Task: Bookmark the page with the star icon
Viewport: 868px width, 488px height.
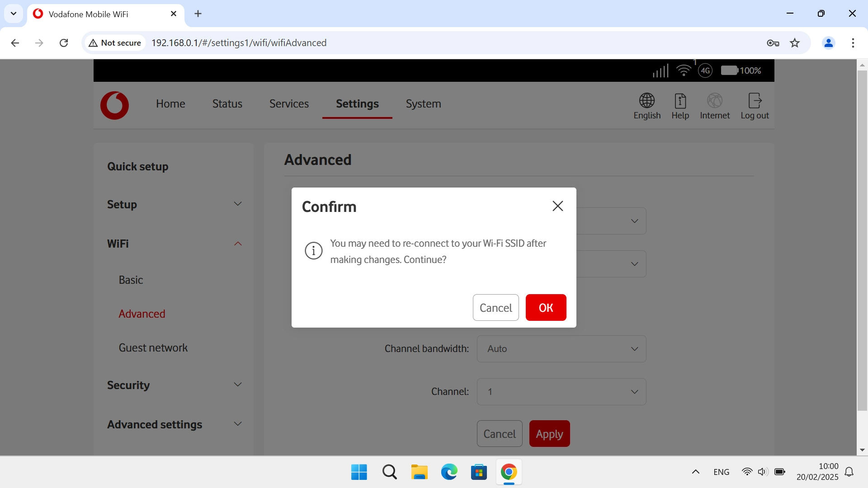Action: point(795,43)
